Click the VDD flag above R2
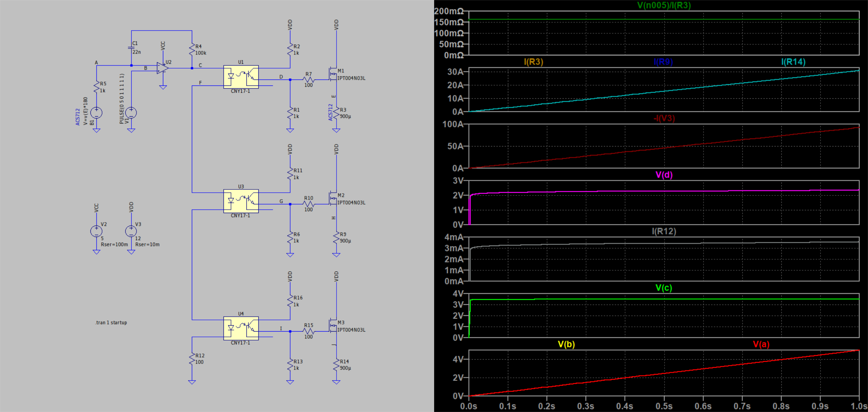 [290, 25]
